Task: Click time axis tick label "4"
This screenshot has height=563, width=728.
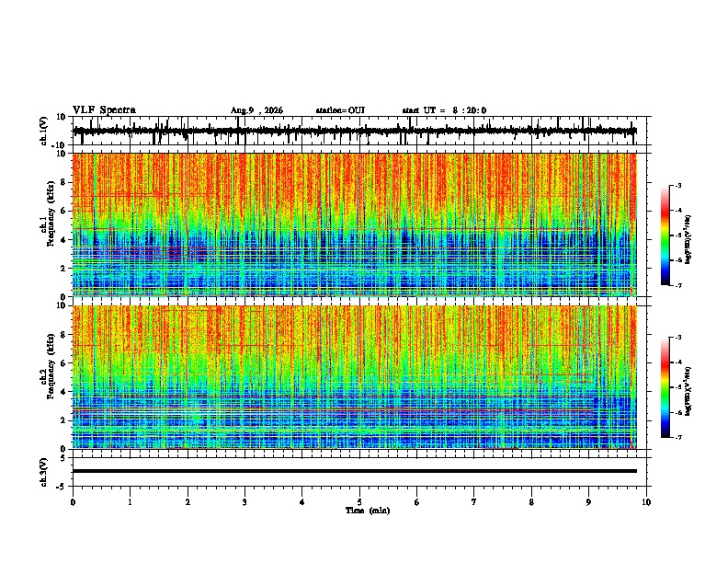Action: (302, 502)
